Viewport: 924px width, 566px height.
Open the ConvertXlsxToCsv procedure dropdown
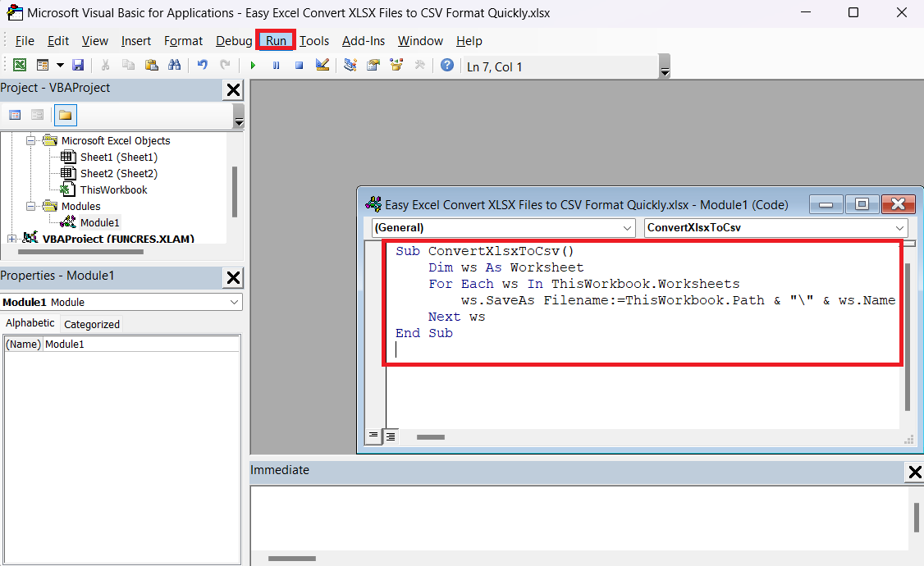click(x=899, y=228)
